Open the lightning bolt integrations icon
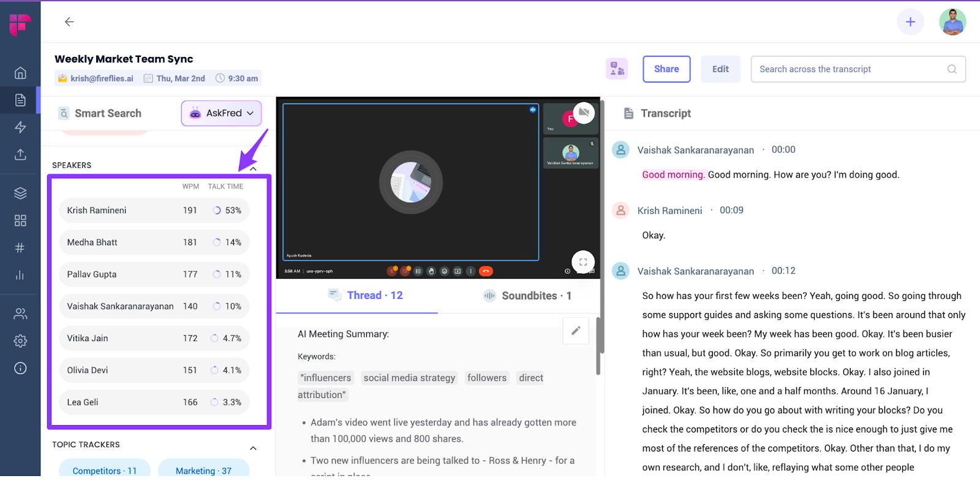The width and height of the screenshot is (980, 490). tap(20, 127)
